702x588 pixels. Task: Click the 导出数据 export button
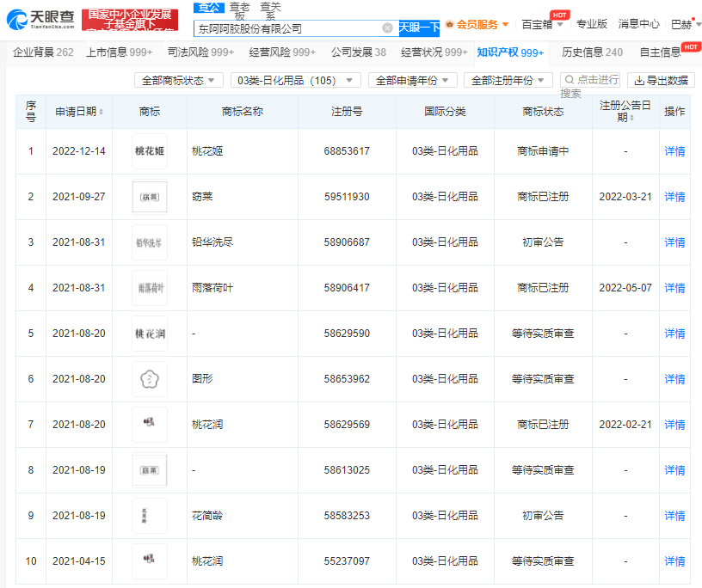point(661,80)
